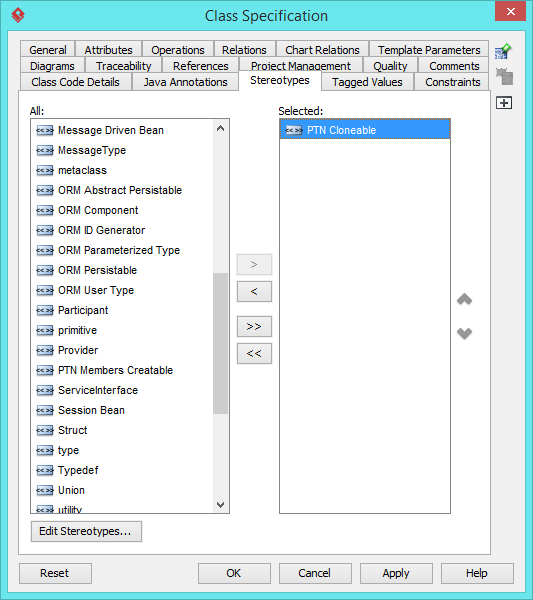Click the plus box icon on right edge
533x600 pixels.
[504, 103]
